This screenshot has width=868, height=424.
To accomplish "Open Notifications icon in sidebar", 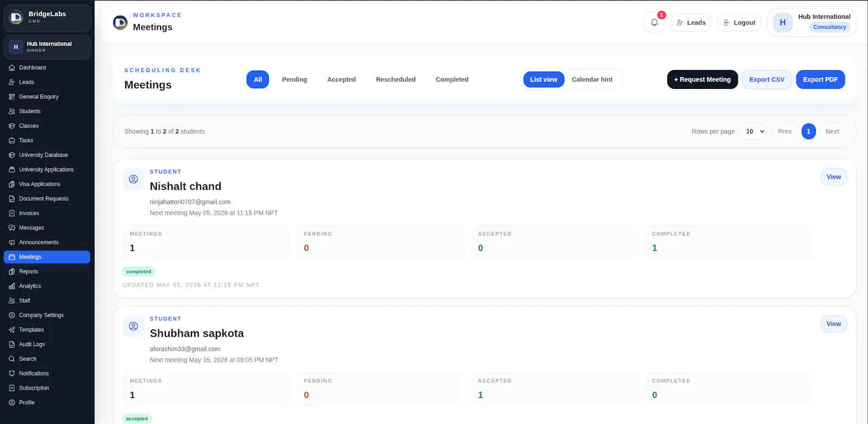I will click(12, 374).
